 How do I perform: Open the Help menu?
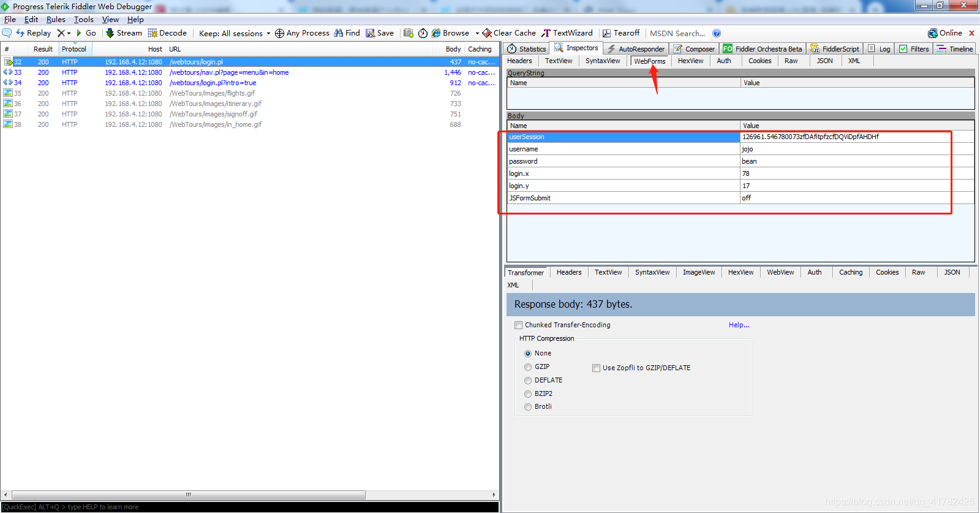pos(135,20)
